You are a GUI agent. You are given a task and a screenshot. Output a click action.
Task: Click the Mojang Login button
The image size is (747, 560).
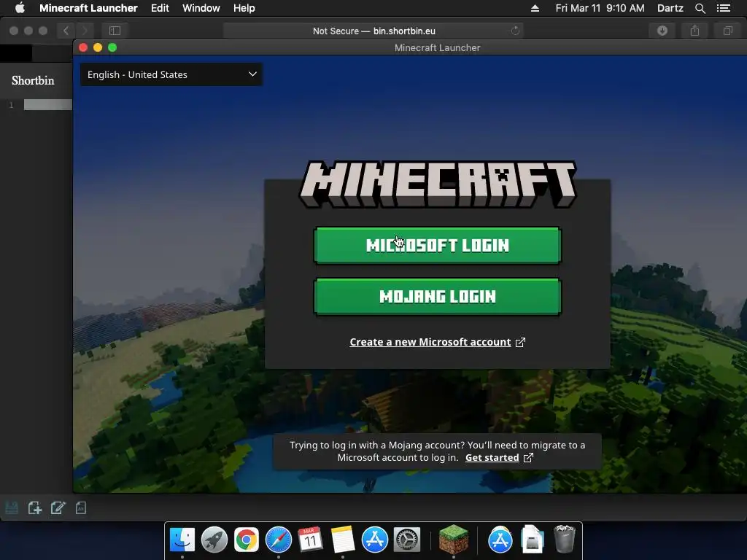pyautogui.click(x=438, y=297)
